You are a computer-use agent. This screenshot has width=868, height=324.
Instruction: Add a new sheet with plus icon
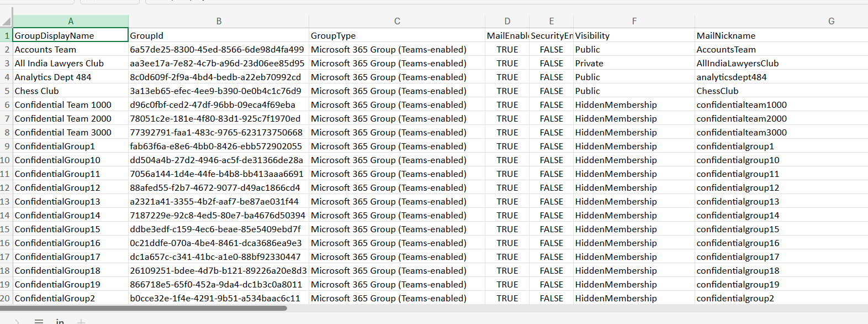point(81,321)
